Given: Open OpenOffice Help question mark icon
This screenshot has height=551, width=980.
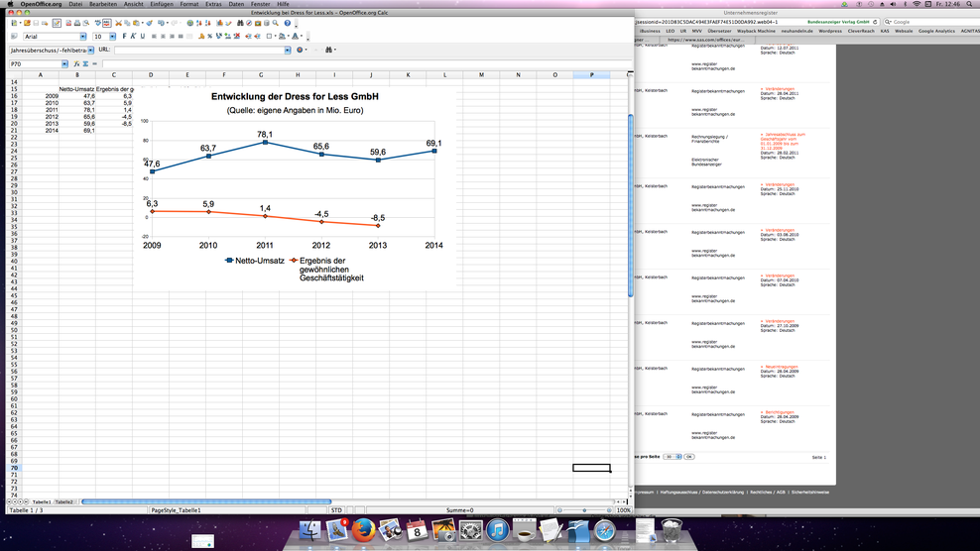Looking at the screenshot, I should [288, 23].
